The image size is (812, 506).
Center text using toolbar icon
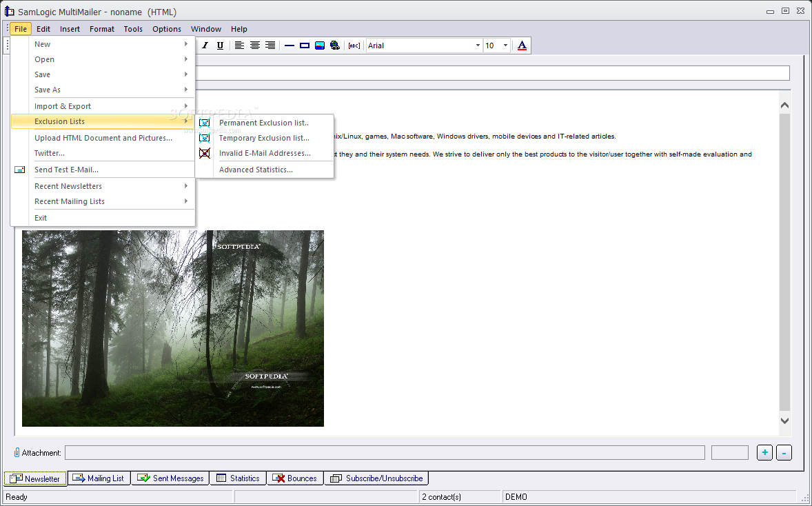[255, 45]
